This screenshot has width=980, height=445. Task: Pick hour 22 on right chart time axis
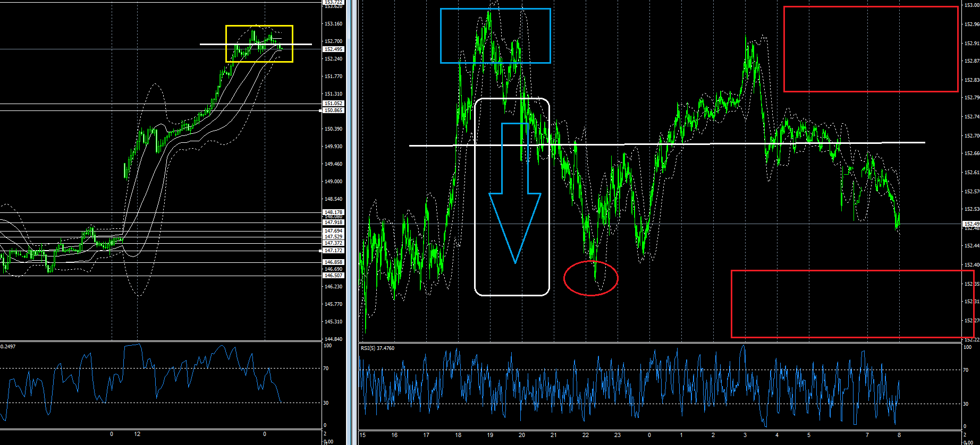pos(586,435)
